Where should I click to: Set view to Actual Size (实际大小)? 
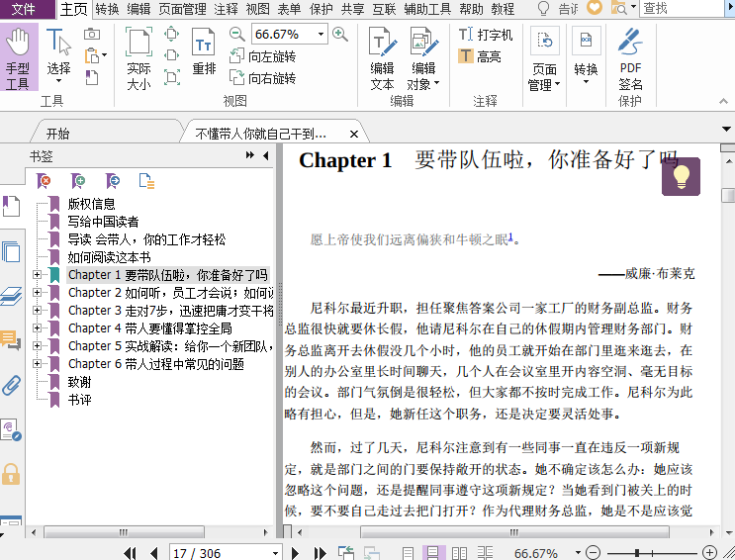pyautogui.click(x=138, y=58)
